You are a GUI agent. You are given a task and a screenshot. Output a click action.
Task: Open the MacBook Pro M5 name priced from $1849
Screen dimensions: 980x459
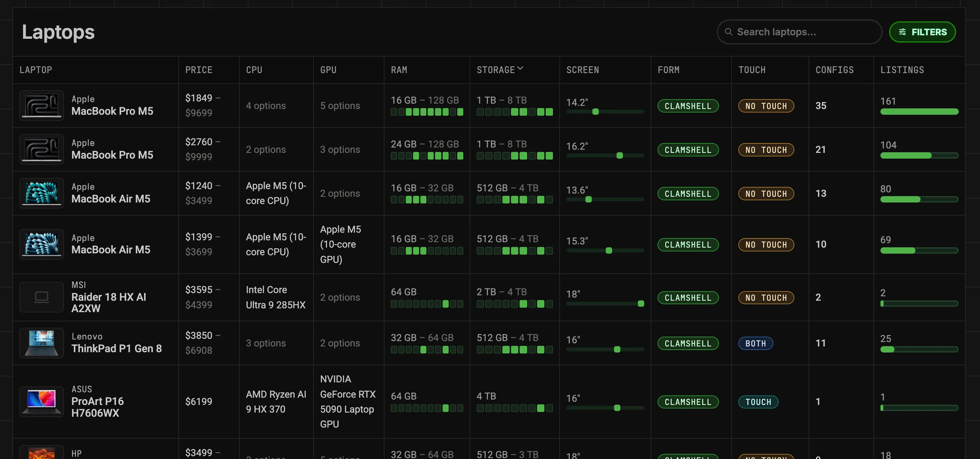[x=112, y=111]
